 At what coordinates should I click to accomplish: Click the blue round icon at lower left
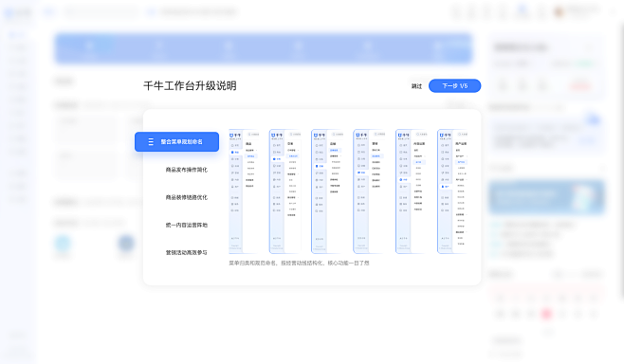[126, 243]
